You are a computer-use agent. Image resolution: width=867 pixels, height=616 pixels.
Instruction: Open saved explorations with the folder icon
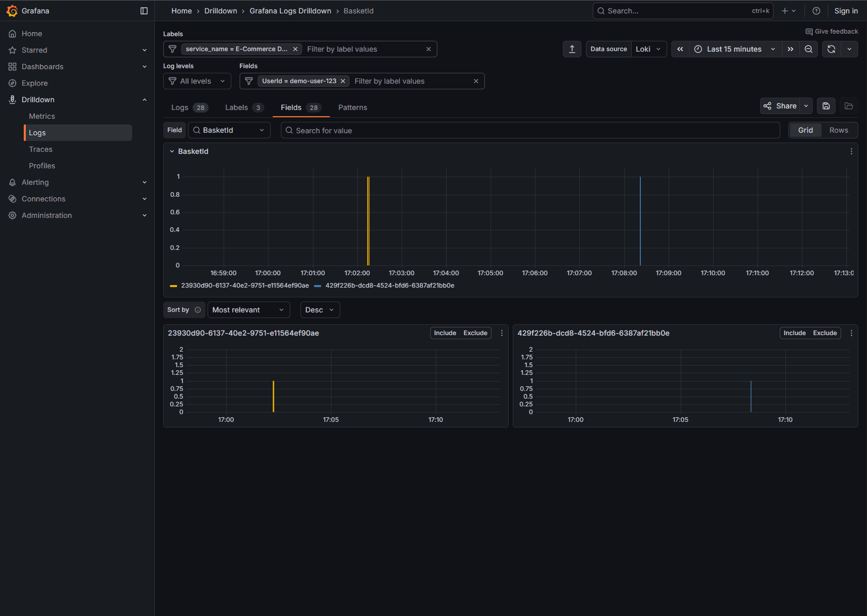(849, 105)
